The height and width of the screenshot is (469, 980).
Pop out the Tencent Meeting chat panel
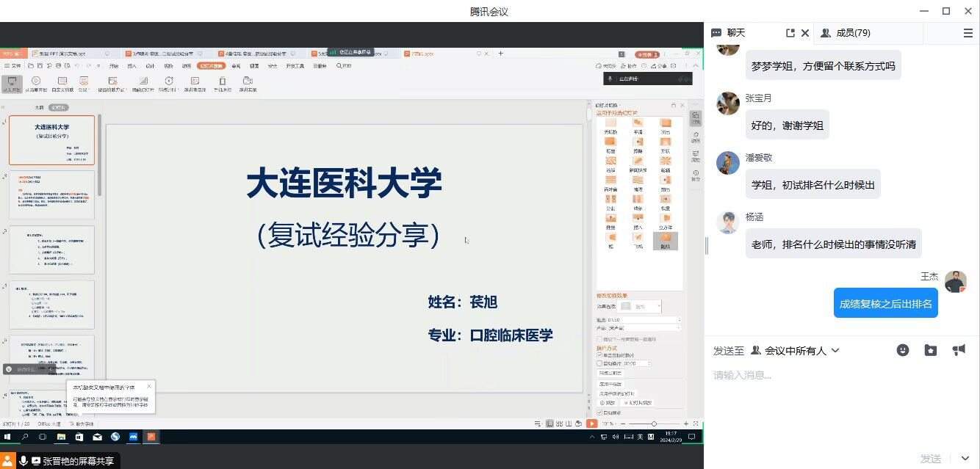point(790,33)
